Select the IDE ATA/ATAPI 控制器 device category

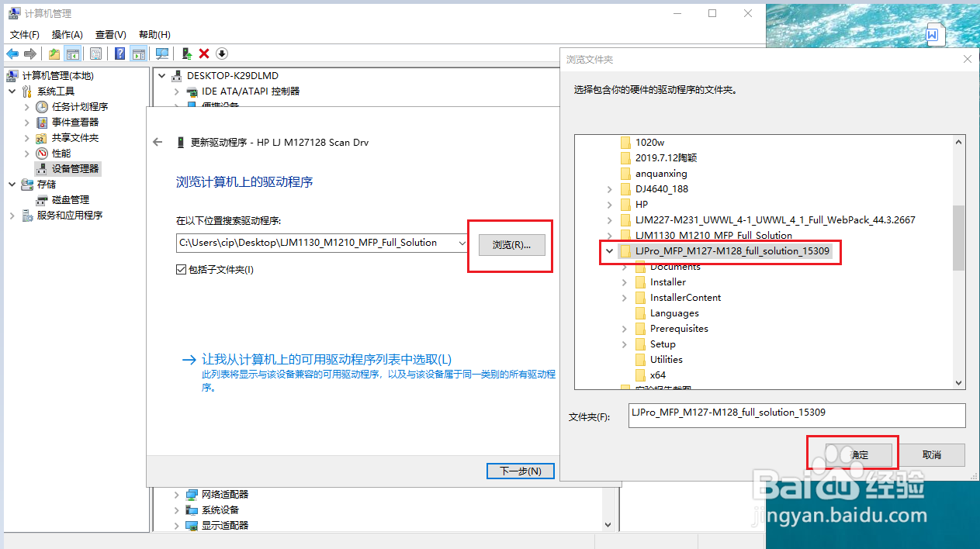pyautogui.click(x=251, y=91)
